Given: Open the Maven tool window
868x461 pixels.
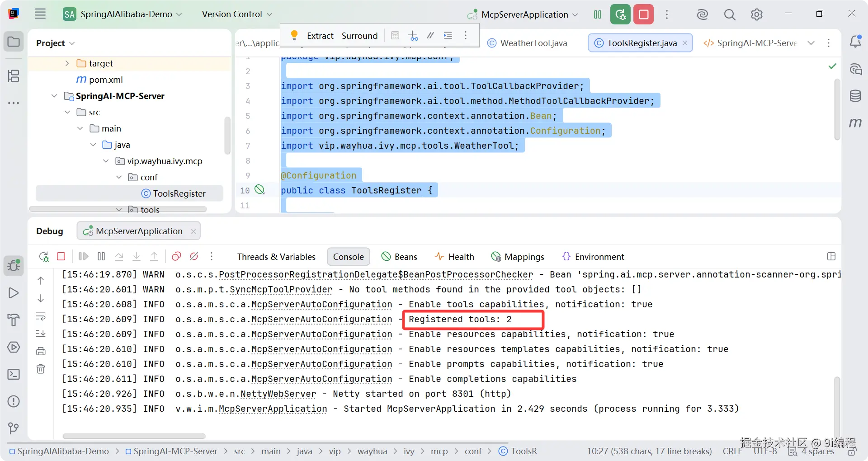Looking at the screenshot, I should tap(855, 122).
